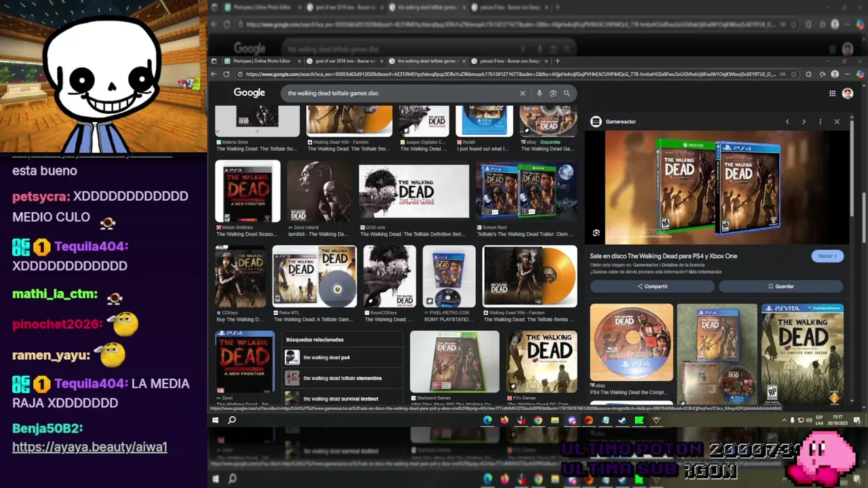The height and width of the screenshot is (488, 868).
Task: Open the Retro MTL Telltale game thumbnail
Action: [314, 277]
